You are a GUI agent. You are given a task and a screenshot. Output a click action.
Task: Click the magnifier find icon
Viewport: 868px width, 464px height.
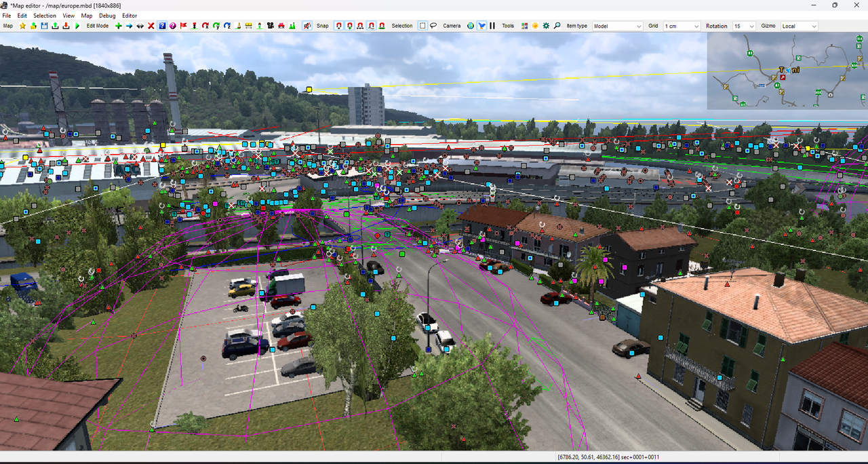(x=557, y=26)
